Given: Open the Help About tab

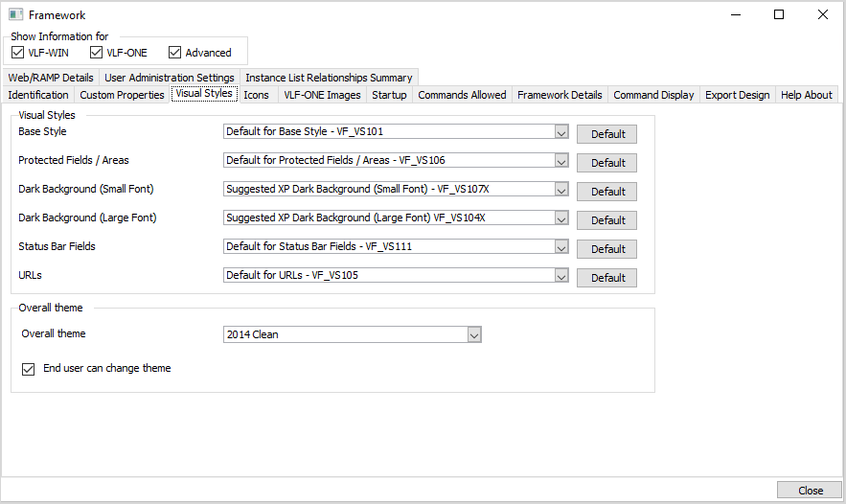Looking at the screenshot, I should coord(806,95).
